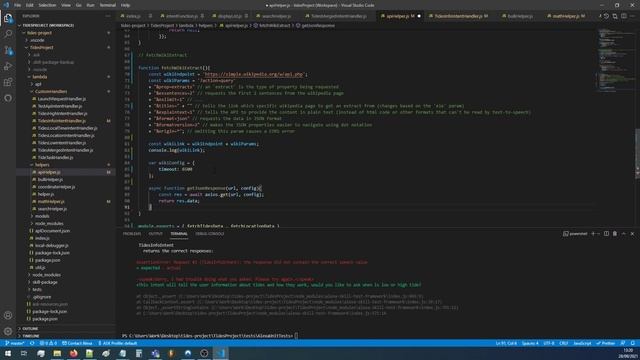Maximize the terminal panel with chevron up
The image size is (640, 360).
(624, 234)
